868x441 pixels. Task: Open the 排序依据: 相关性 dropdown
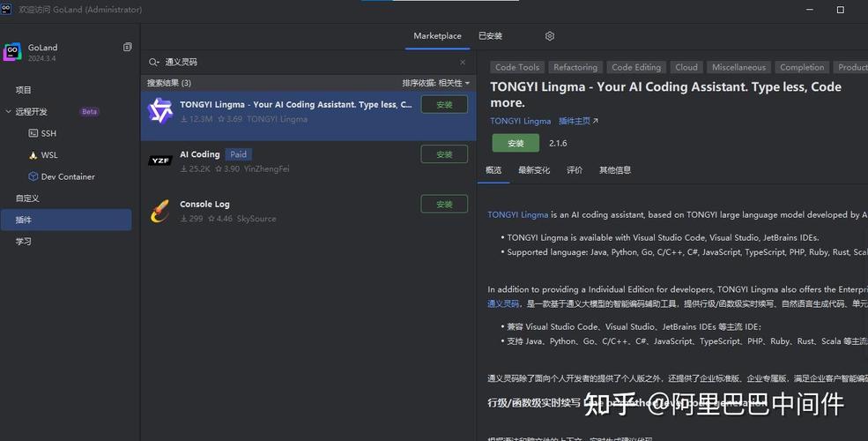pos(435,83)
